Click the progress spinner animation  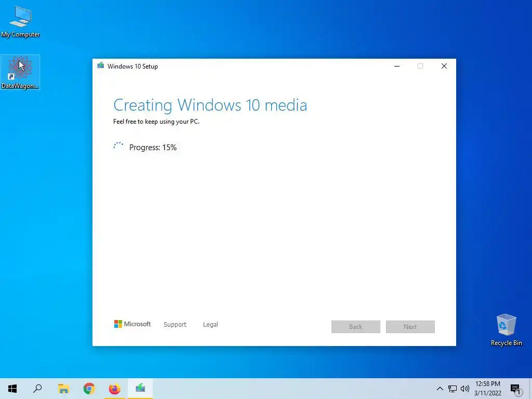(118, 146)
